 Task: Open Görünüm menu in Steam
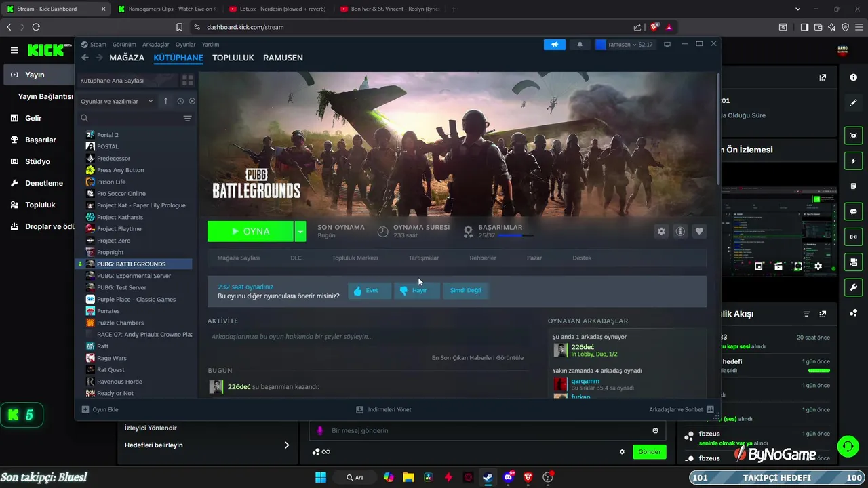pyautogui.click(x=124, y=44)
